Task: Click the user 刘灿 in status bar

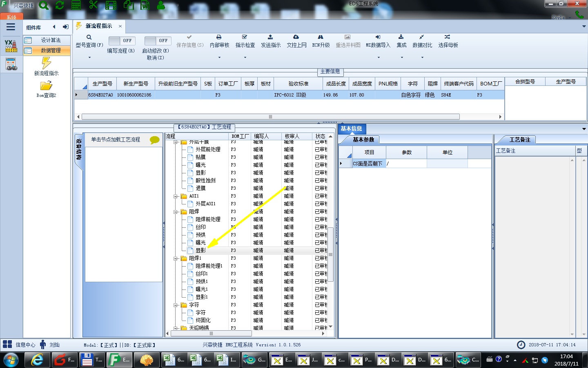Action: (x=50, y=345)
